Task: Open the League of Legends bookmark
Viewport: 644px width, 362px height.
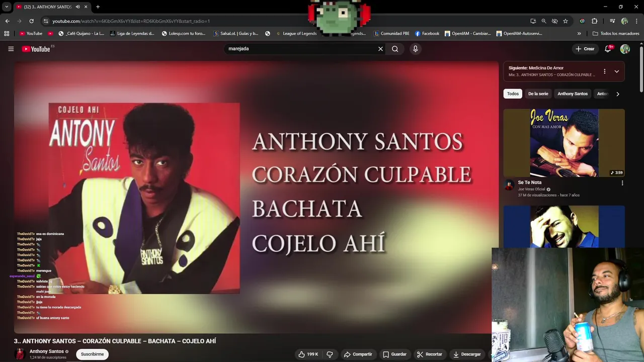Action: coord(296,34)
